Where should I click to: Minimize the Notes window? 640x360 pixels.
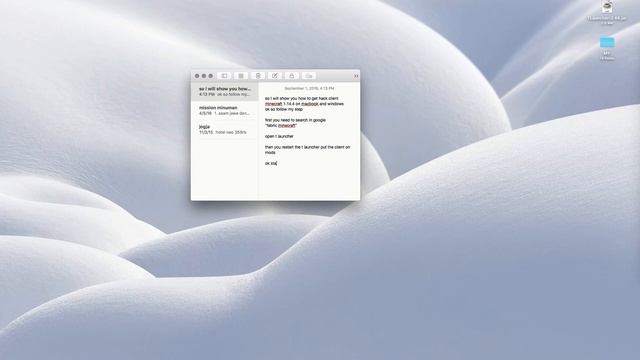[x=204, y=76]
